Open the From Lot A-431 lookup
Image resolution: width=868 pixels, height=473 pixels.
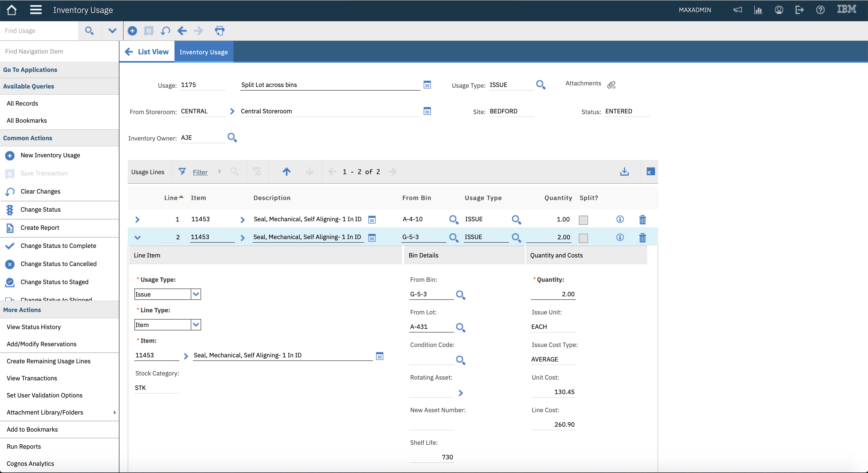pos(461,327)
